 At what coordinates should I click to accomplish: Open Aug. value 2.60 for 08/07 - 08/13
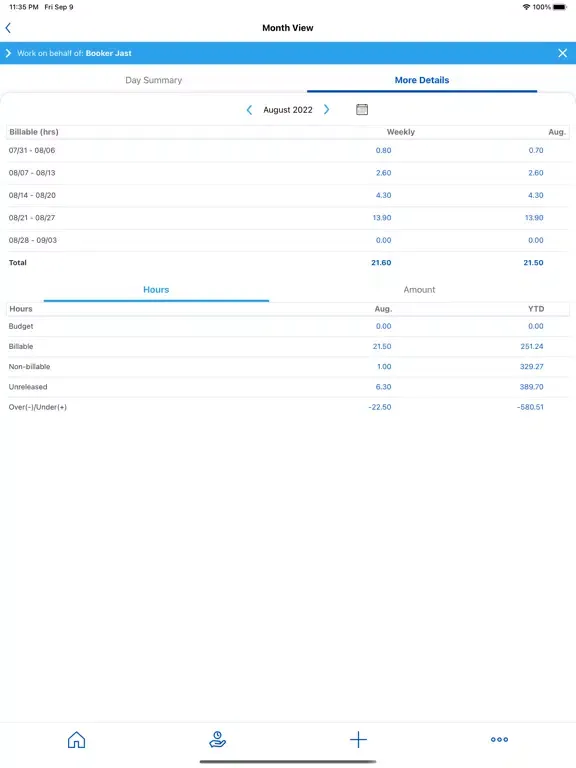[536, 173]
